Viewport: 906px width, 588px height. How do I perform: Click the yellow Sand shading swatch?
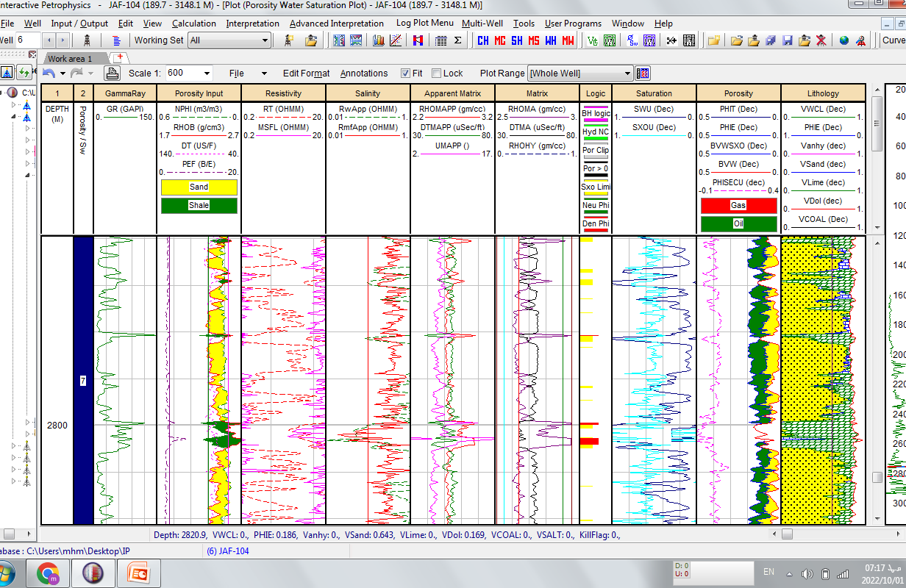(x=199, y=187)
